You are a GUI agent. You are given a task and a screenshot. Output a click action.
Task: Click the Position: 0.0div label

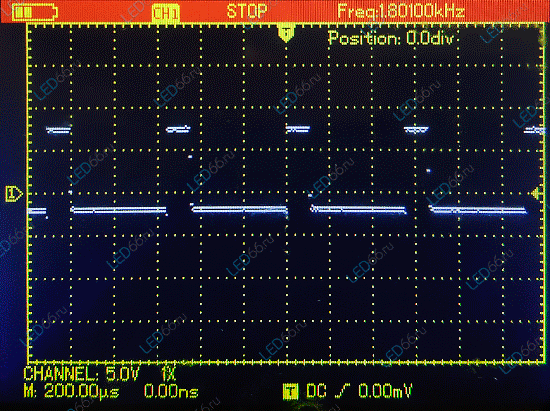[x=391, y=38]
